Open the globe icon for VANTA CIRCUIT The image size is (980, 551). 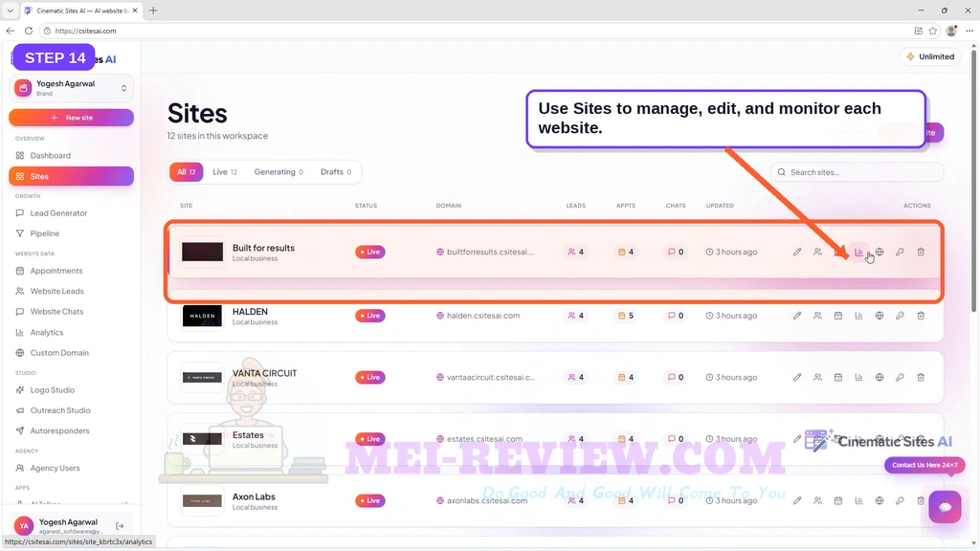[880, 377]
